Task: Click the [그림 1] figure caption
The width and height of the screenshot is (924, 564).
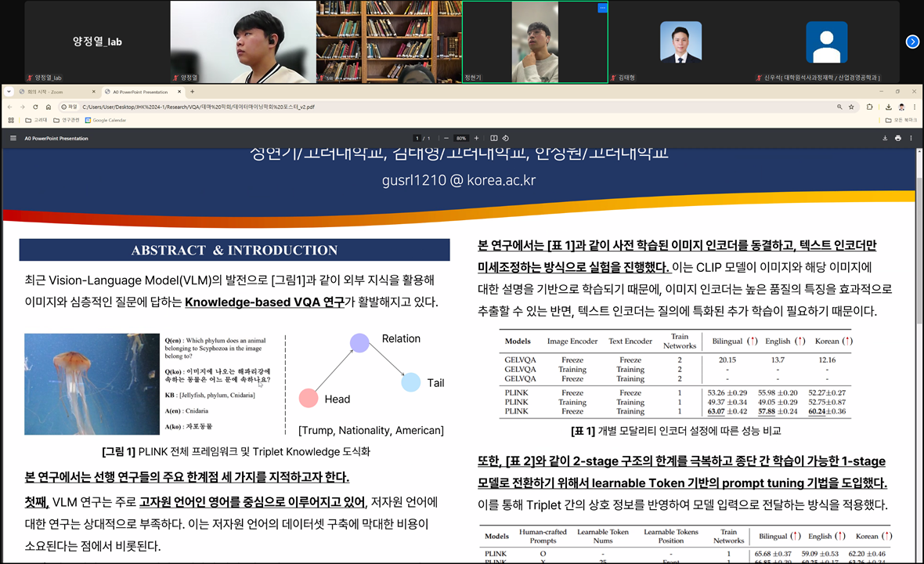Action: click(x=236, y=452)
